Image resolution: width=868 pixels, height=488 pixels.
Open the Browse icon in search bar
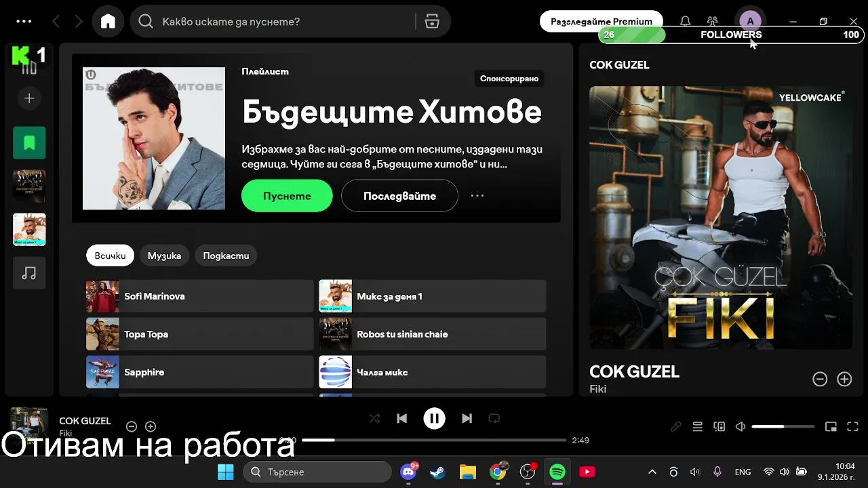(432, 22)
